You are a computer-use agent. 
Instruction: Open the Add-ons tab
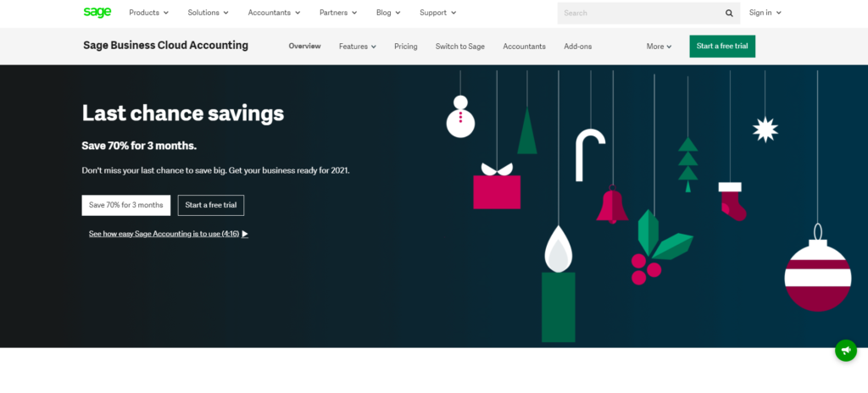tap(578, 47)
